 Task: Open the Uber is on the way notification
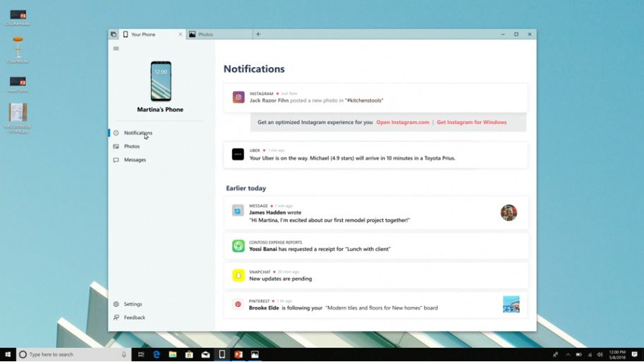coord(375,155)
